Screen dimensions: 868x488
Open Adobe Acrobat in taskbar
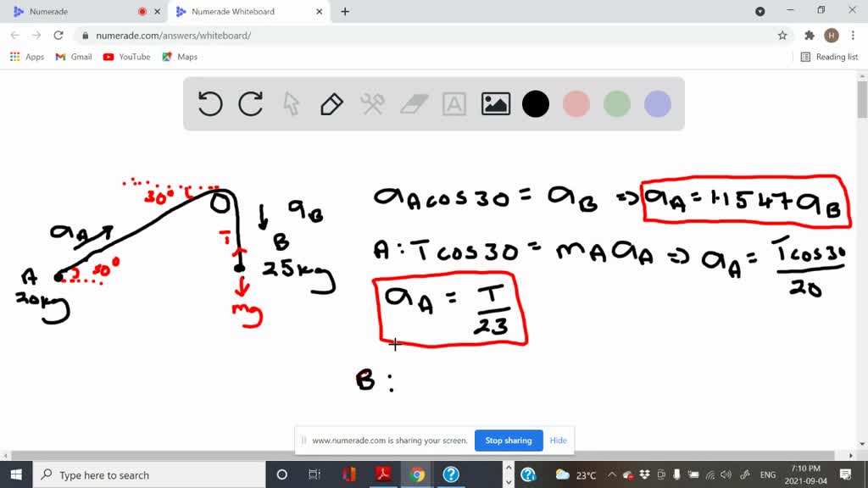click(x=383, y=474)
